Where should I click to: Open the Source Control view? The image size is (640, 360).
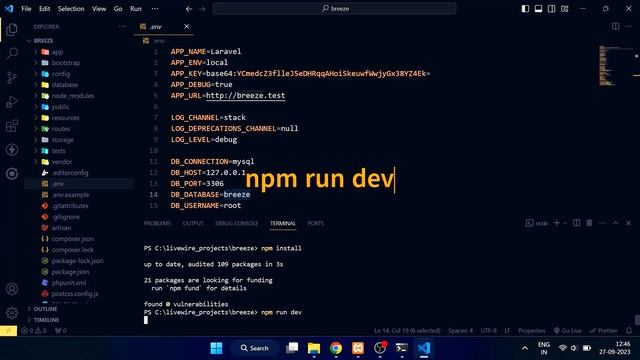12,78
